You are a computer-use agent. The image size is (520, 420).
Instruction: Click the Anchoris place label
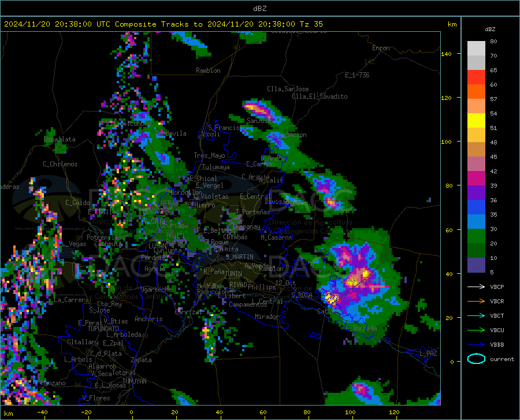pyautogui.click(x=148, y=319)
